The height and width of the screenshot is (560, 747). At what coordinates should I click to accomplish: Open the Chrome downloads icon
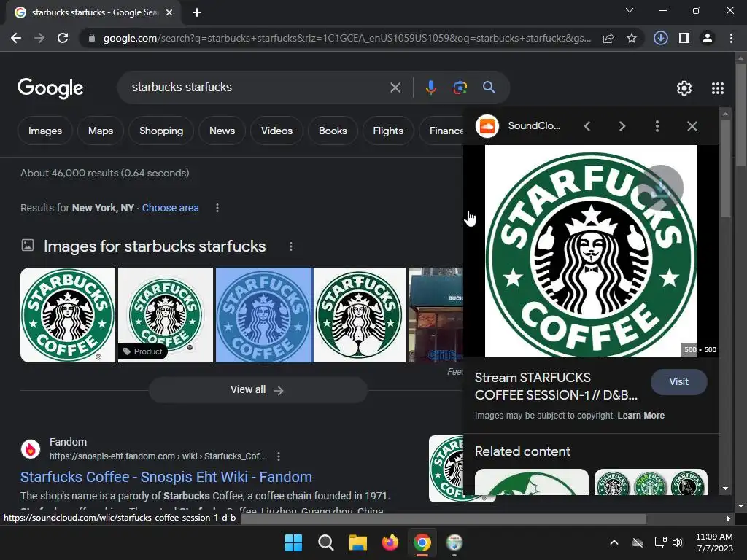click(660, 38)
